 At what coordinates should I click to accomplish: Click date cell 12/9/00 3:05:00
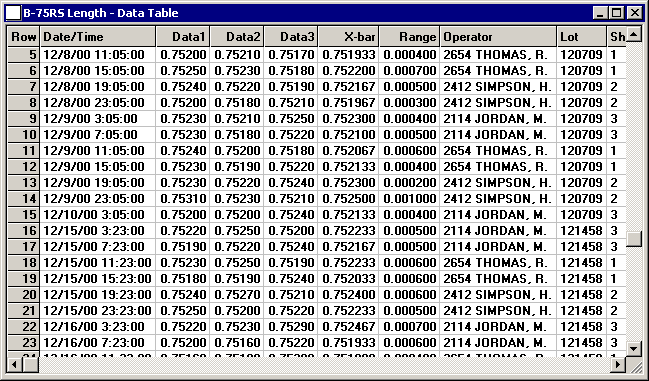point(98,119)
